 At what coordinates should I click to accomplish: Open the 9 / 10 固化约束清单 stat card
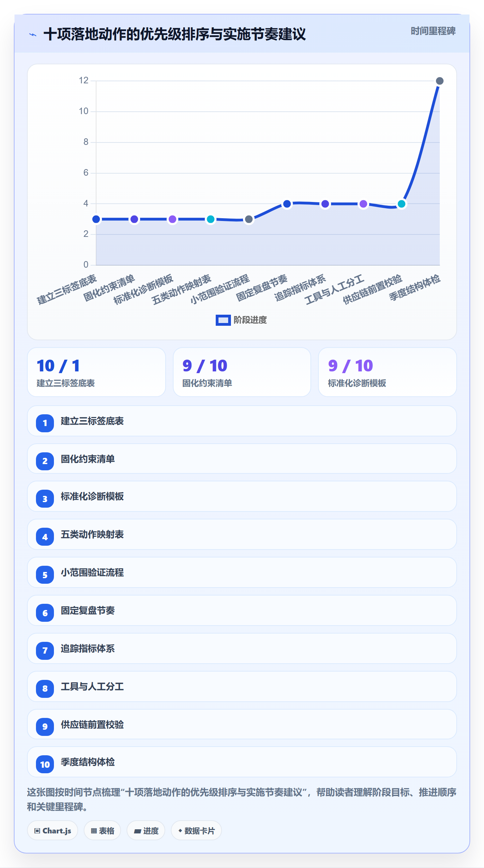(242, 372)
